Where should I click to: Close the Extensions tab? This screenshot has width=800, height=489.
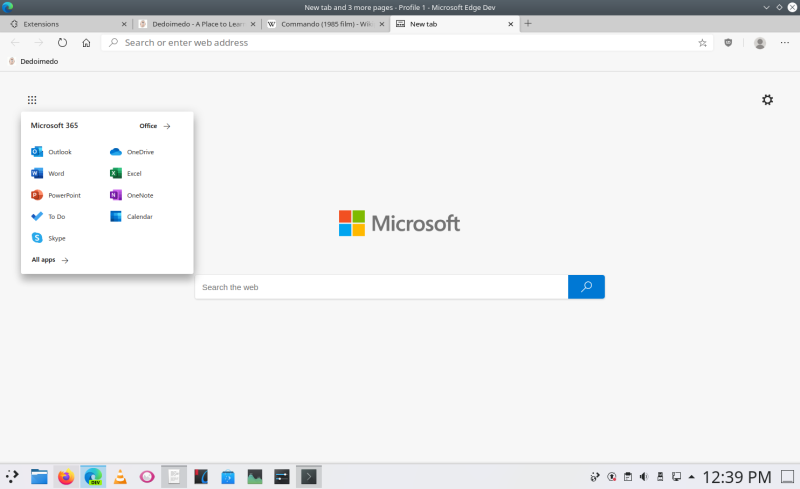(124, 24)
